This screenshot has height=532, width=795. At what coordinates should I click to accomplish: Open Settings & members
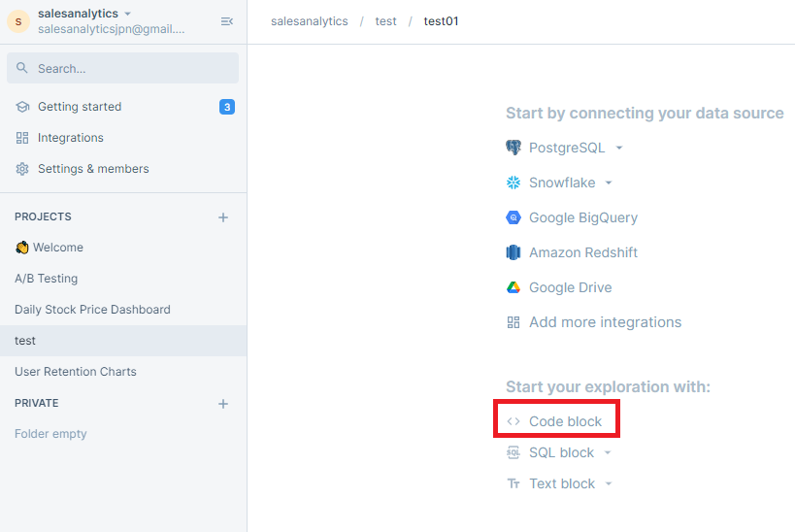(92, 169)
